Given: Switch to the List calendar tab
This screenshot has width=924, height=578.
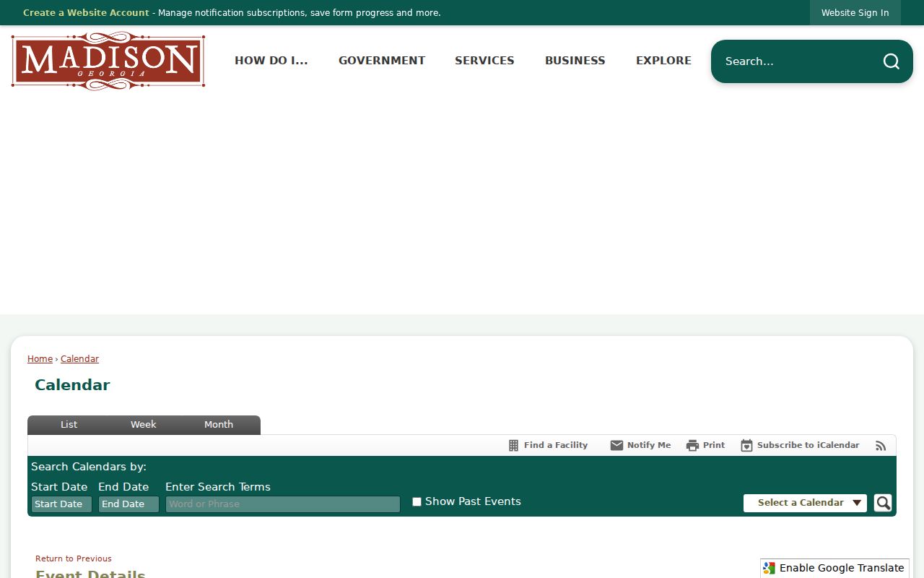Looking at the screenshot, I should (69, 425).
